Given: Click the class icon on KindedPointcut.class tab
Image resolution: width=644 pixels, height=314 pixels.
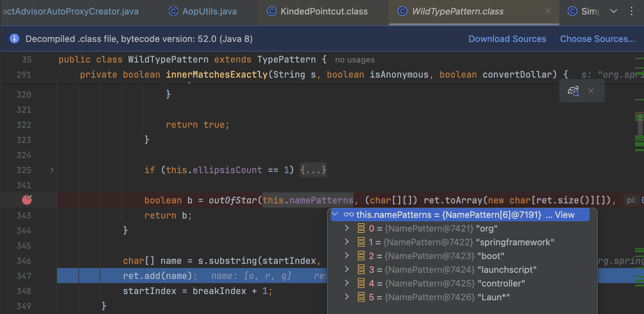Looking at the screenshot, I should 272,11.
